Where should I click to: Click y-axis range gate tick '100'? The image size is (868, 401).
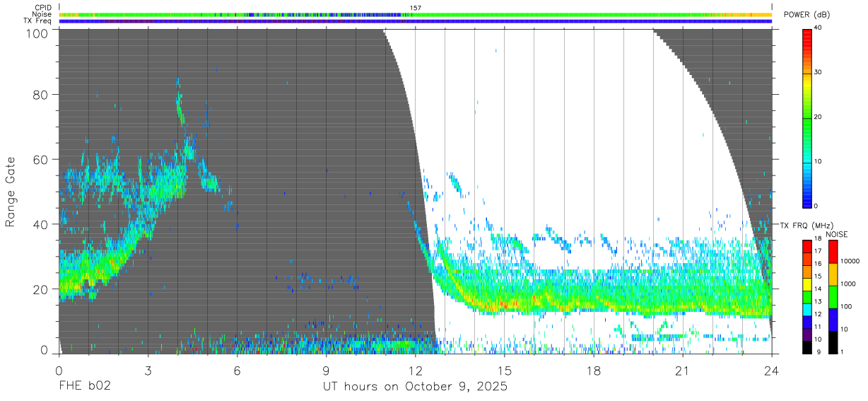click(x=37, y=33)
